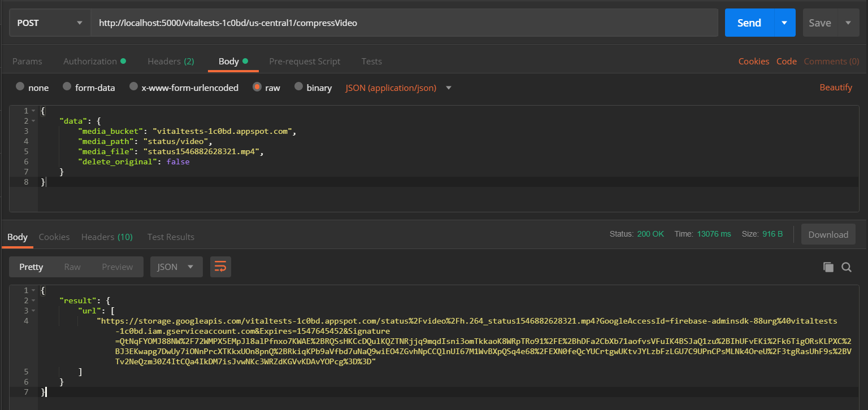Open the Code link
The height and width of the screenshot is (410, 868).
(x=786, y=61)
